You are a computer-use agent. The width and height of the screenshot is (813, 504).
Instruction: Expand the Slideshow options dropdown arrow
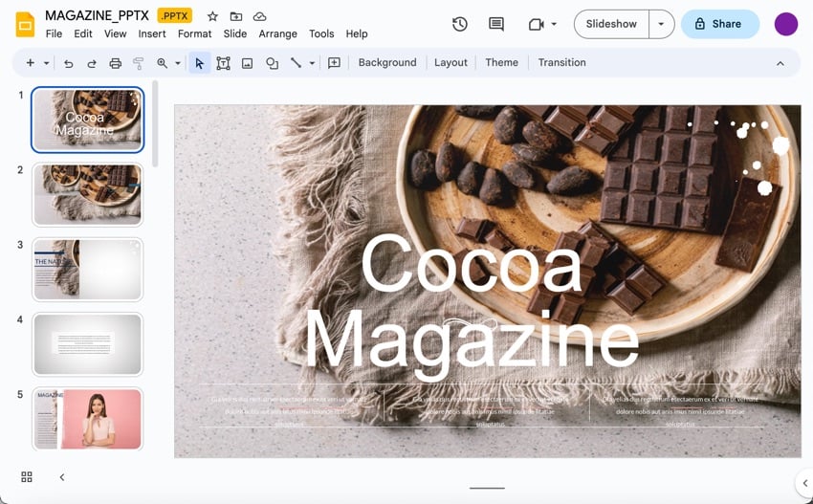coord(661,24)
